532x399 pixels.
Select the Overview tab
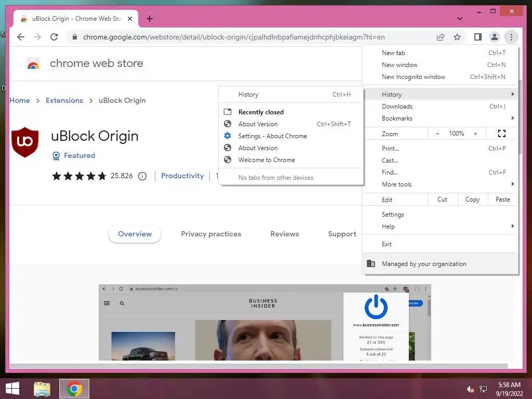[x=135, y=234]
